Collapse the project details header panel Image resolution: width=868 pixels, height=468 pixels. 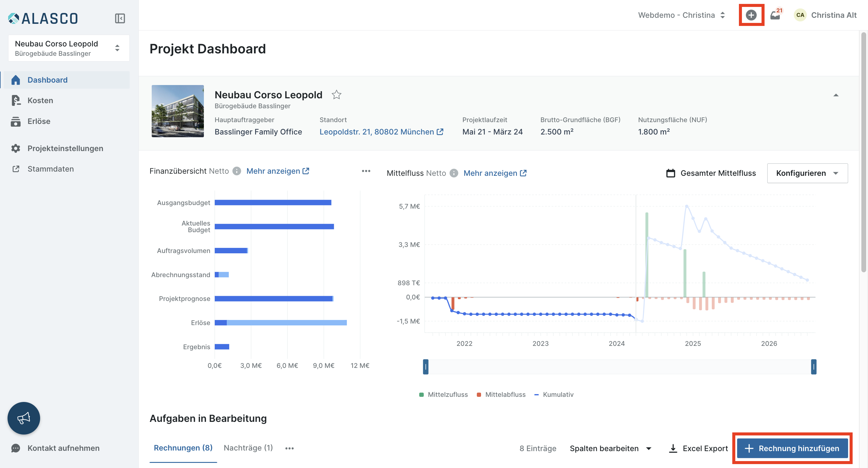coord(836,95)
